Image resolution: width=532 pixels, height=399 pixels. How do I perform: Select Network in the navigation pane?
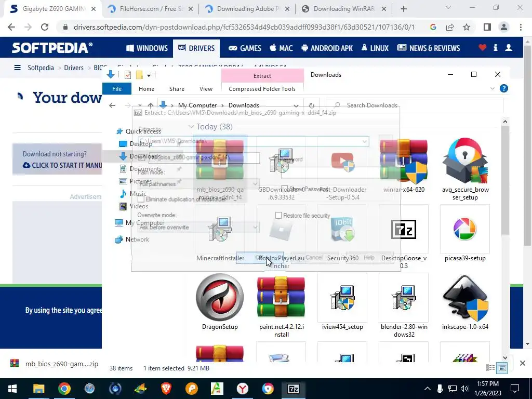(137, 240)
